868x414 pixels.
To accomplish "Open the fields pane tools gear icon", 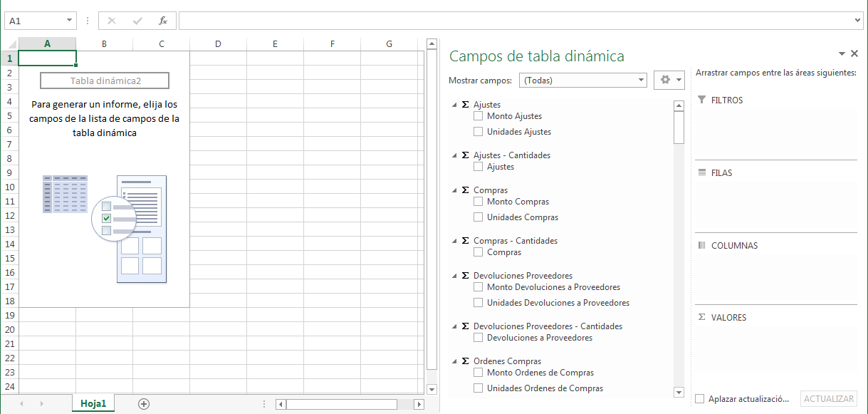I will 664,80.
